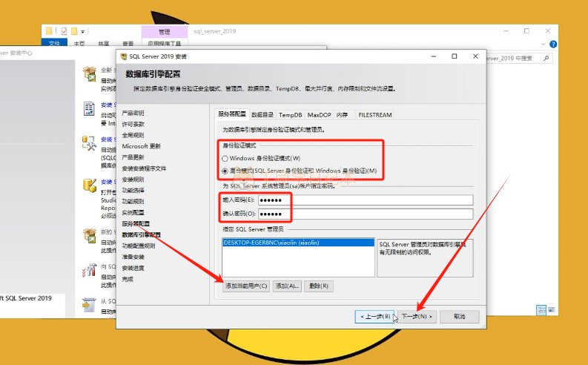Click the search magnifier icon in Explorer
The height and width of the screenshot is (365, 588).
(x=546, y=58)
